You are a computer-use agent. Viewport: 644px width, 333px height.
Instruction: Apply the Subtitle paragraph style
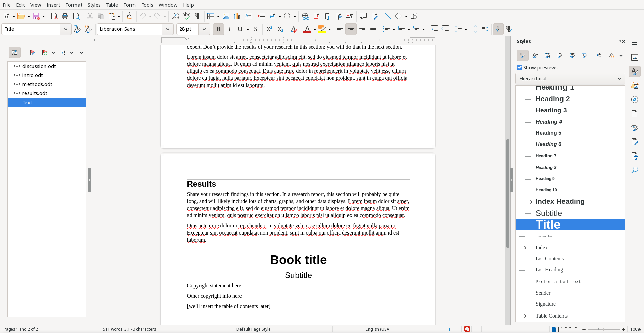(549, 213)
